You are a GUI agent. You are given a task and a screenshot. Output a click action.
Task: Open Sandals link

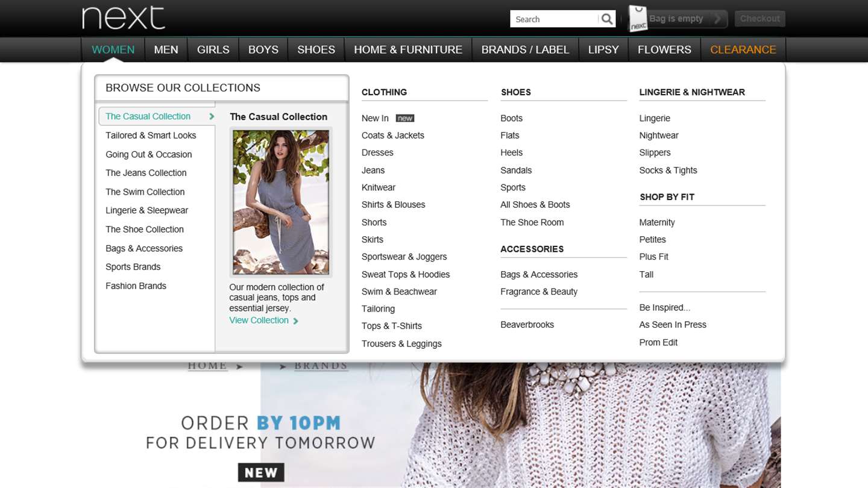tap(516, 170)
